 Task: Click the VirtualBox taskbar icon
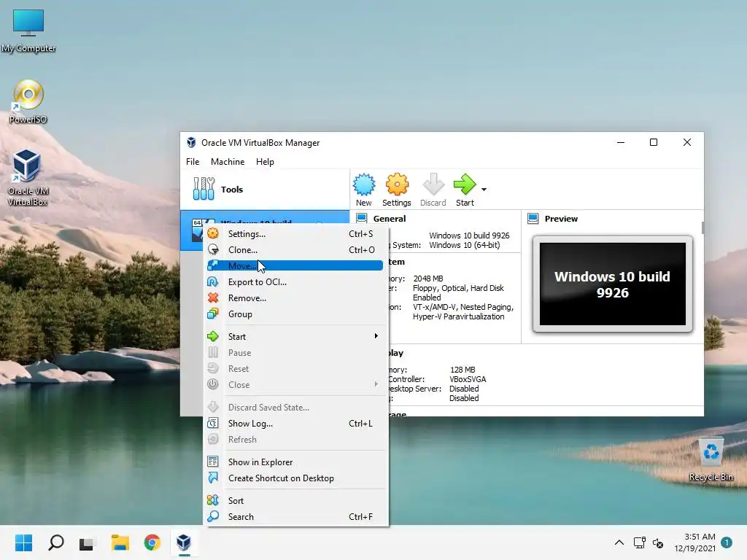coord(184,542)
